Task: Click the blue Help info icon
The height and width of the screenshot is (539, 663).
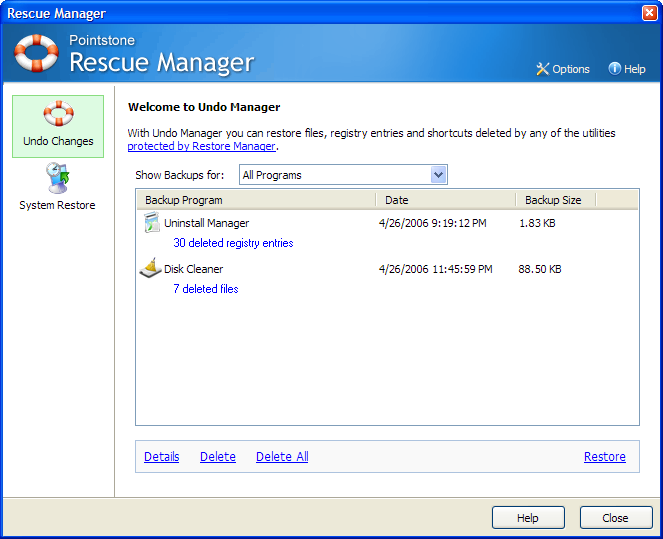Action: coord(614,68)
